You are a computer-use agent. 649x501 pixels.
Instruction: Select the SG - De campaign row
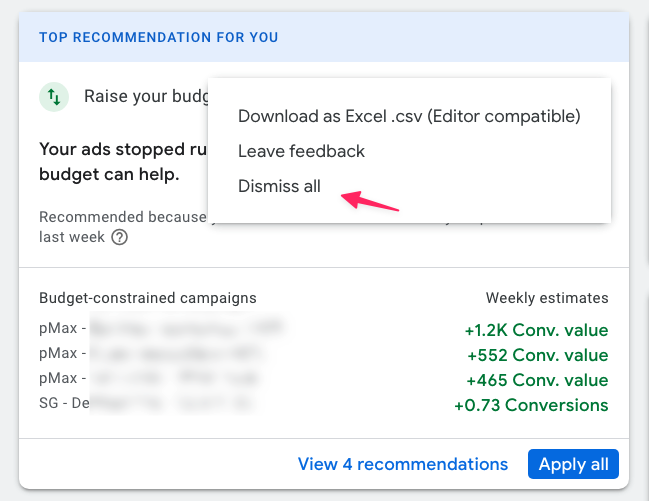coord(147,403)
